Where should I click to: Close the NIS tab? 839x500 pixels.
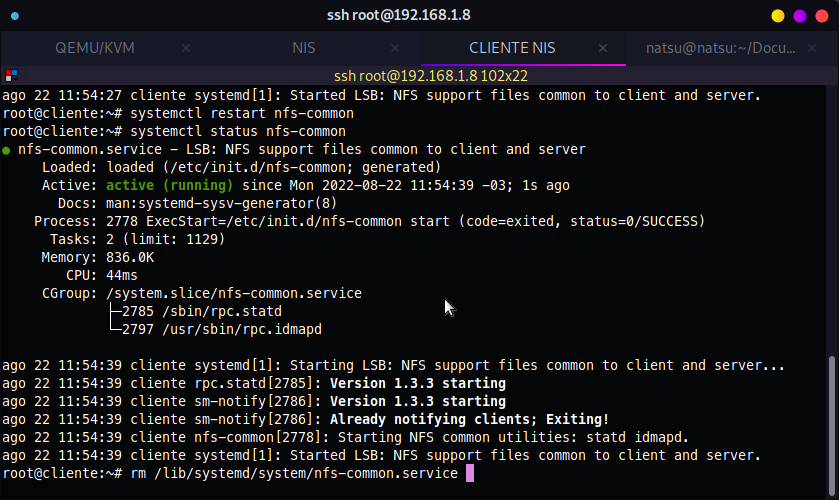coord(395,48)
